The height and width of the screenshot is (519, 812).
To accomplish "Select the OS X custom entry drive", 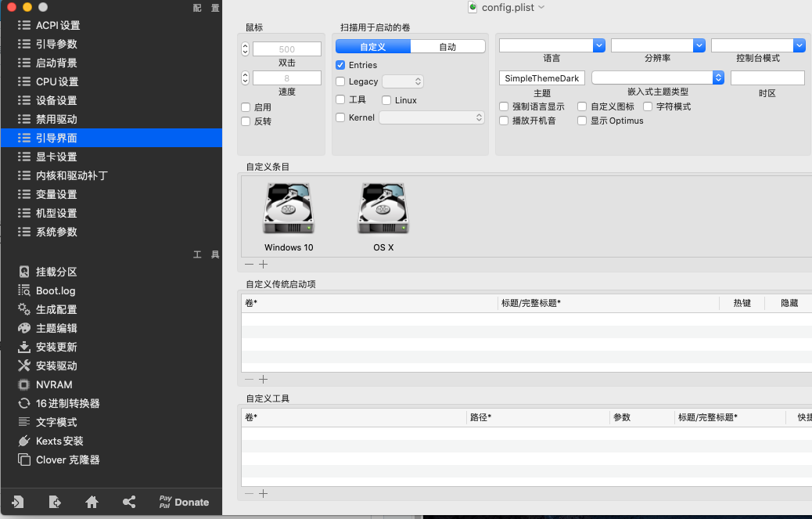I will 383,217.
